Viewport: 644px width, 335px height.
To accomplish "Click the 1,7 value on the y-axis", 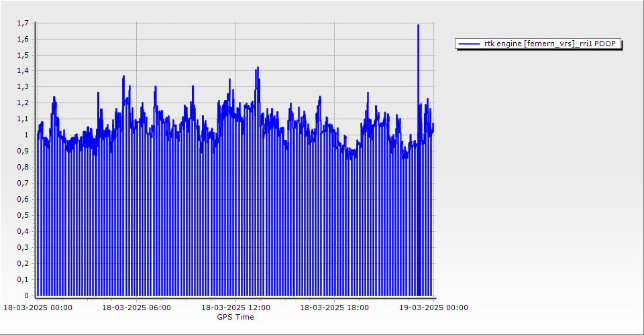I will pos(23,23).
